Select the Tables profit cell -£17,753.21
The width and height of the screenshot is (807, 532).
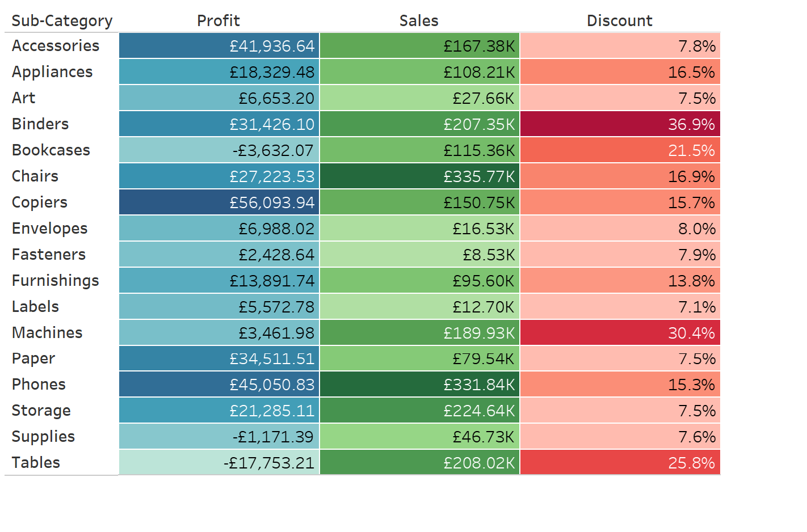219,463
